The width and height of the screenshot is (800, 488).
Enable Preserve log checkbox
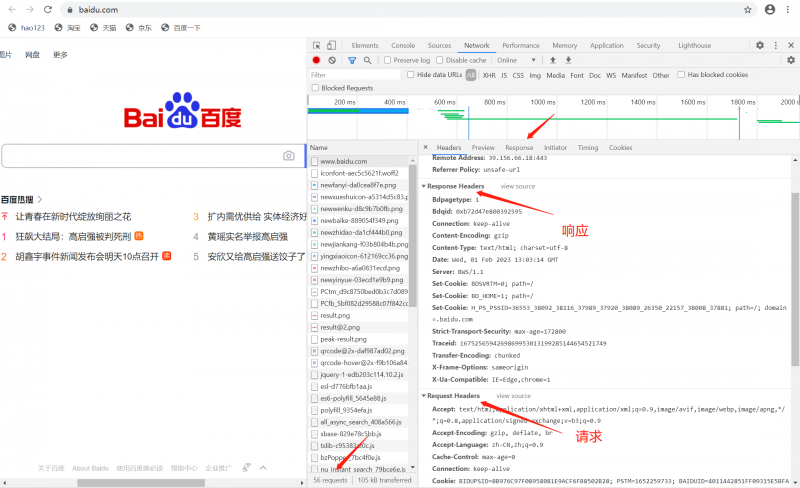pos(387,60)
